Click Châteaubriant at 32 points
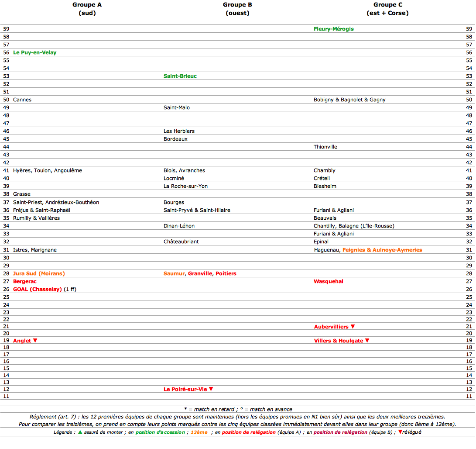Image resolution: width=476 pixels, height=449 pixels. pyautogui.click(x=181, y=242)
